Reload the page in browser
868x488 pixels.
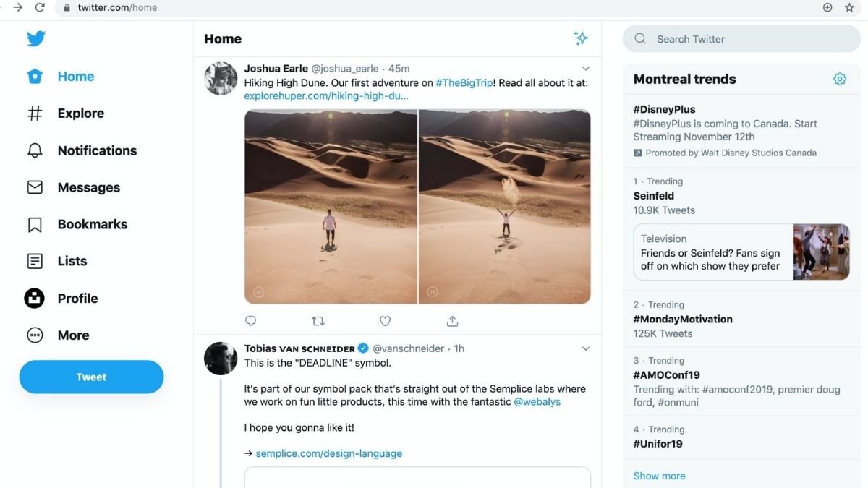point(40,7)
